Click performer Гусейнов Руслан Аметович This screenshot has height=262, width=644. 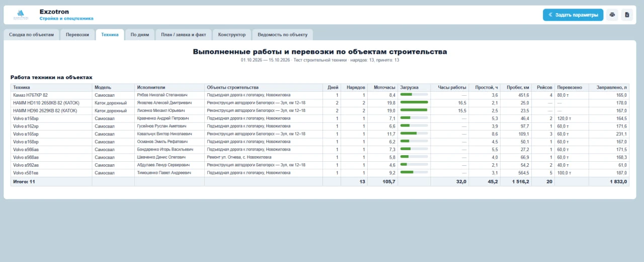(162, 126)
